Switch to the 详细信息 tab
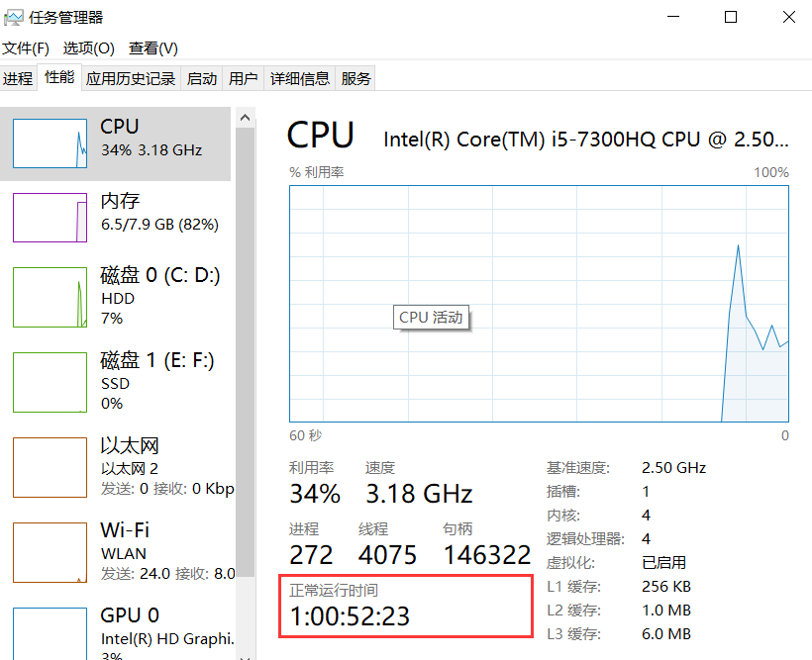Viewport: 812px width, 660px height. [300, 79]
